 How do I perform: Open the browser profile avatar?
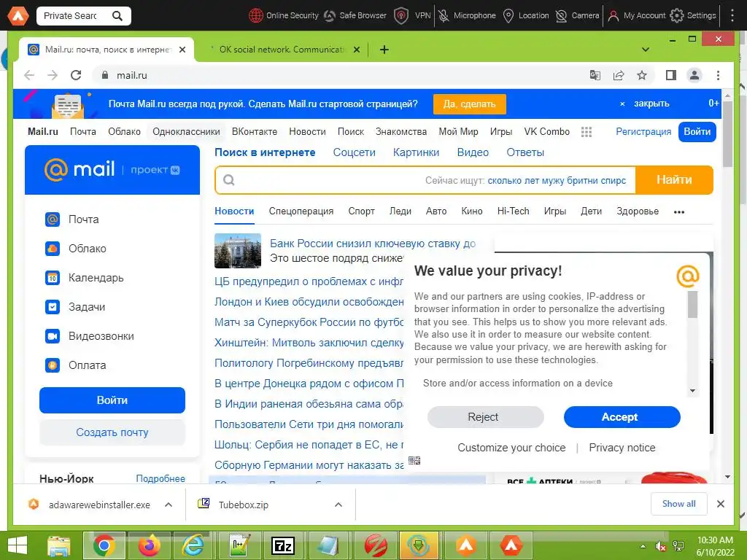[x=694, y=75]
